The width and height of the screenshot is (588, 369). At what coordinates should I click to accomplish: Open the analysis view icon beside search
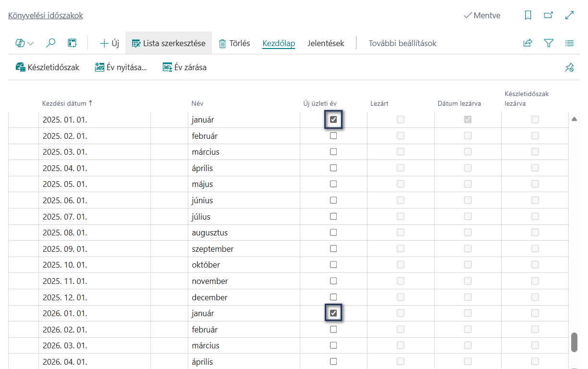click(x=72, y=43)
